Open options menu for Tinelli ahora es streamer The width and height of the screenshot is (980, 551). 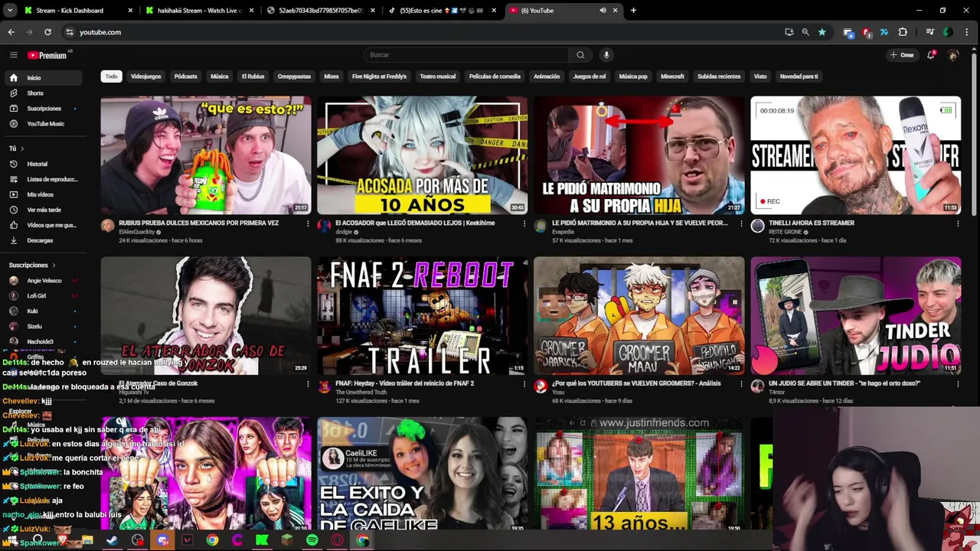coord(958,223)
